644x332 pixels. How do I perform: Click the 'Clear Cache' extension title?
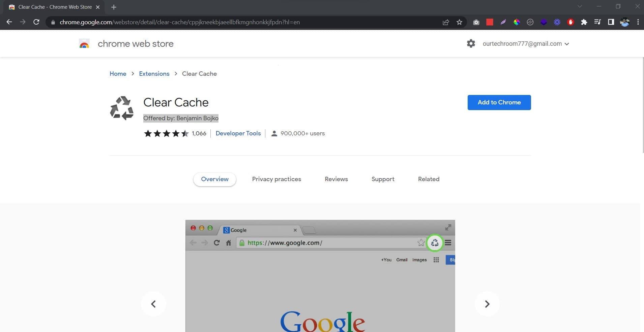click(176, 102)
